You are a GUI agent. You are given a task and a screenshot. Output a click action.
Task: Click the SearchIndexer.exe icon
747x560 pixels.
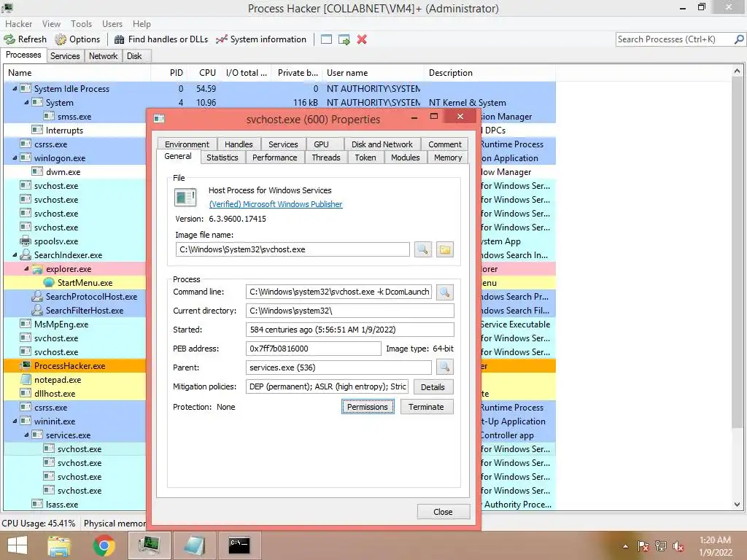[26, 254]
